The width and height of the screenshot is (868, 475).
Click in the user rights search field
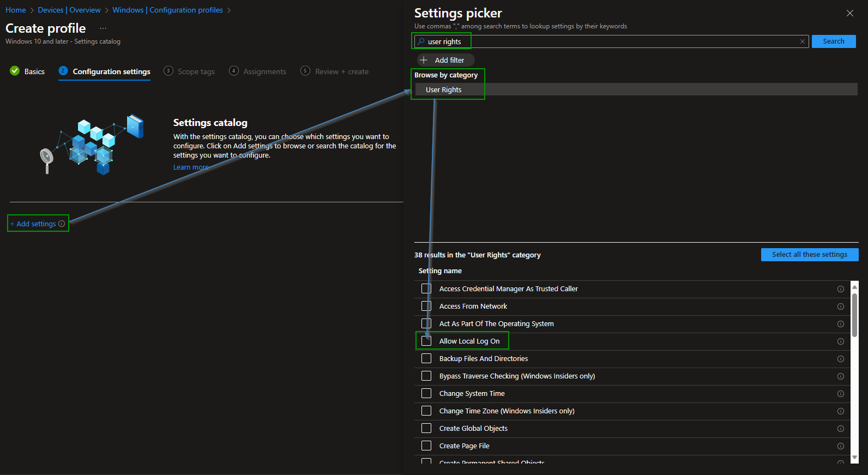(611, 41)
